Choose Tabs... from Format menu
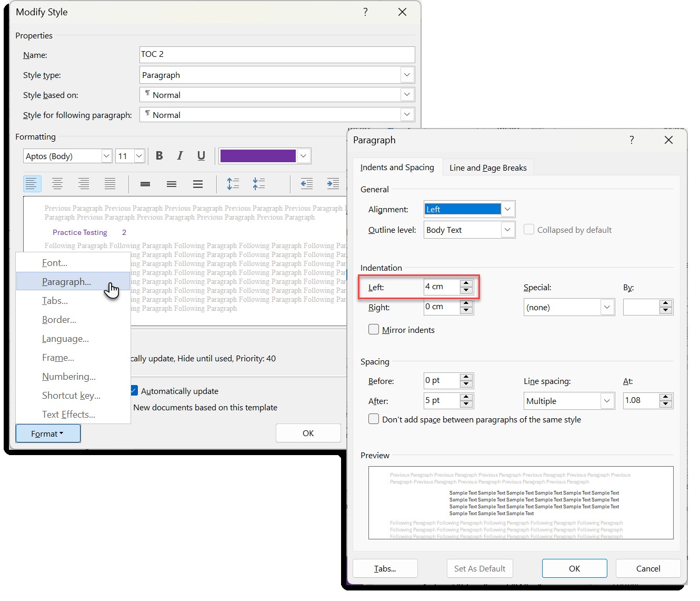 (73, 300)
